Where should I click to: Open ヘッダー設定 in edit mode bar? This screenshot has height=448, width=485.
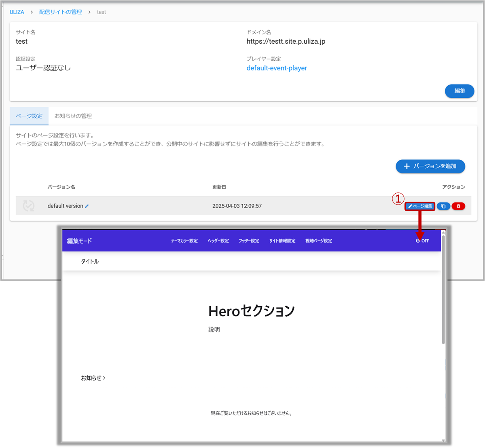[218, 241]
